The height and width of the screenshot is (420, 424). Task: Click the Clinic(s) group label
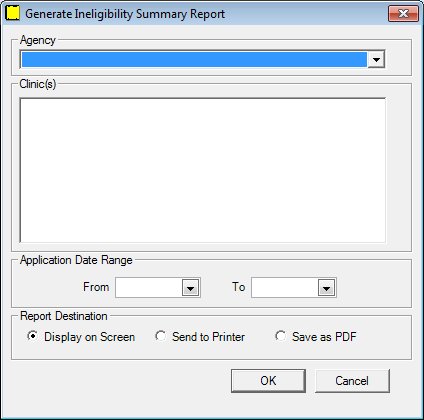coord(38,84)
